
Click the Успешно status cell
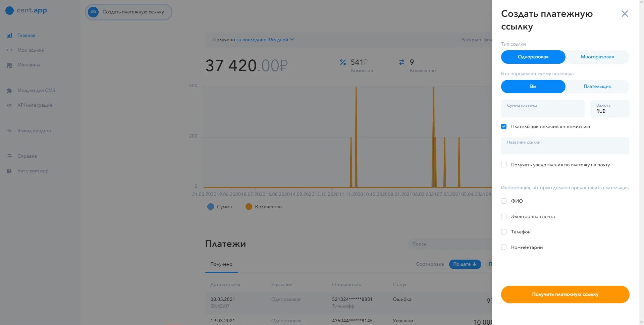(403, 321)
